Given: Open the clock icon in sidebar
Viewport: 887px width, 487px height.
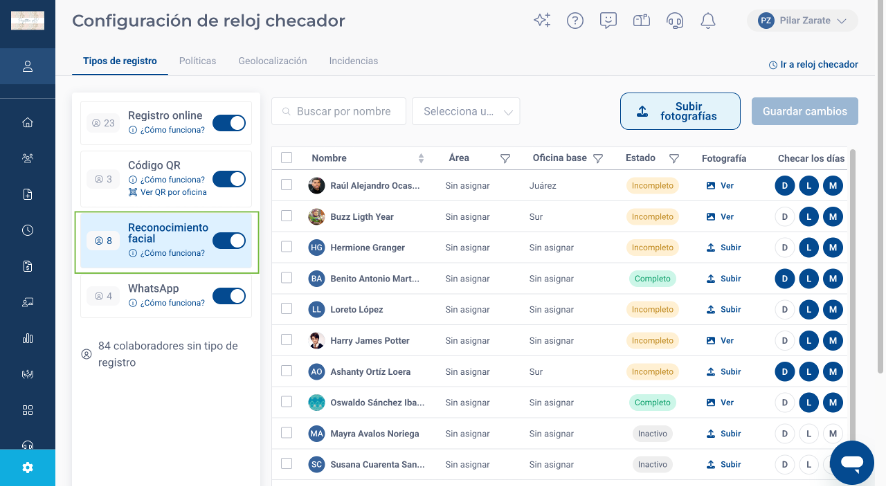Looking at the screenshot, I should pos(27,230).
